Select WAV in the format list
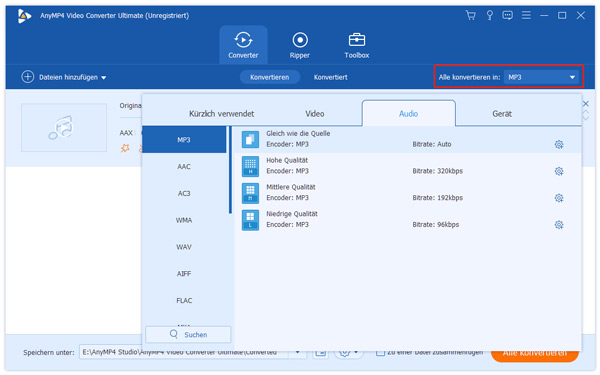 click(184, 247)
